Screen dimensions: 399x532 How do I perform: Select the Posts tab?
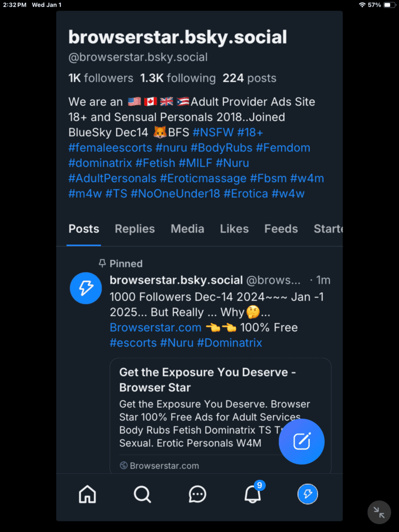[84, 229]
